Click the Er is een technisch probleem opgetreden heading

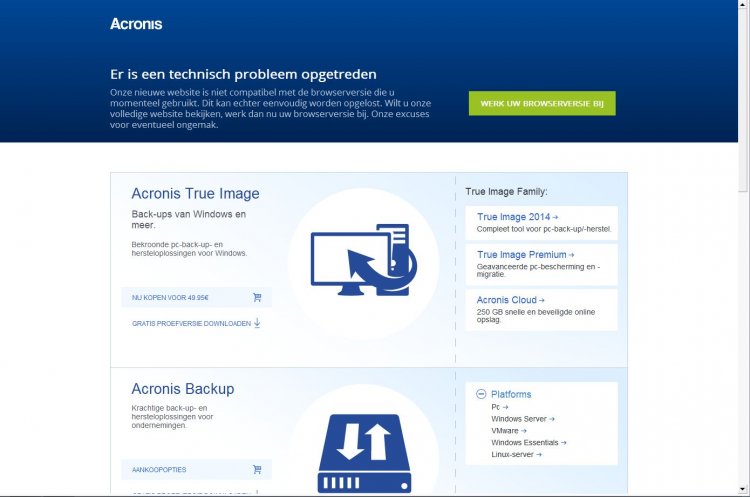[x=243, y=74]
